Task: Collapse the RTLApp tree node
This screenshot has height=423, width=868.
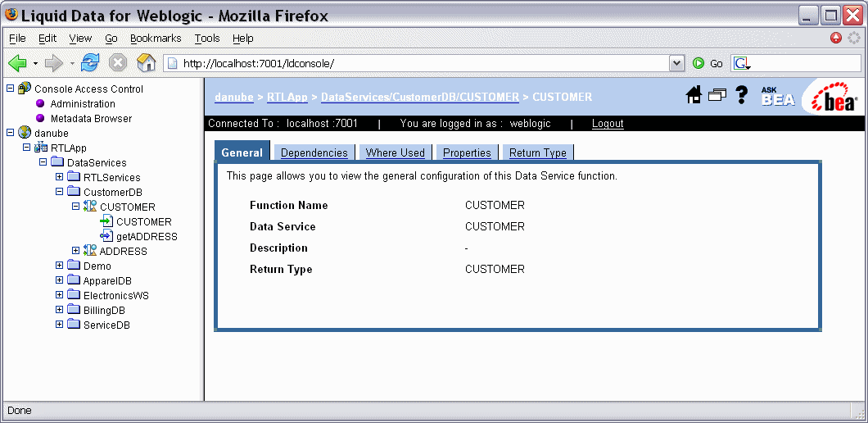Action: pos(26,148)
